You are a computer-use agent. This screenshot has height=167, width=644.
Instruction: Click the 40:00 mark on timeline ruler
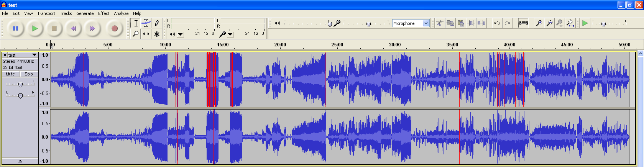[509, 45]
